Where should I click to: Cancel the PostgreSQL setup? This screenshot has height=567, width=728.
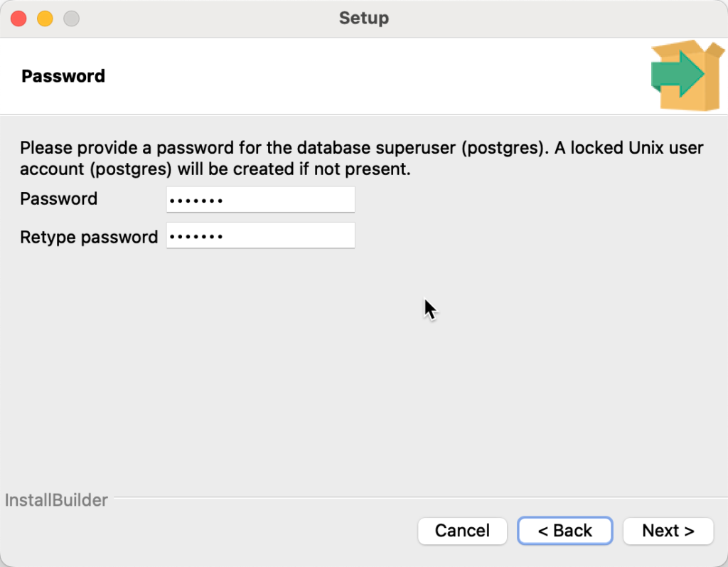pyautogui.click(x=462, y=531)
